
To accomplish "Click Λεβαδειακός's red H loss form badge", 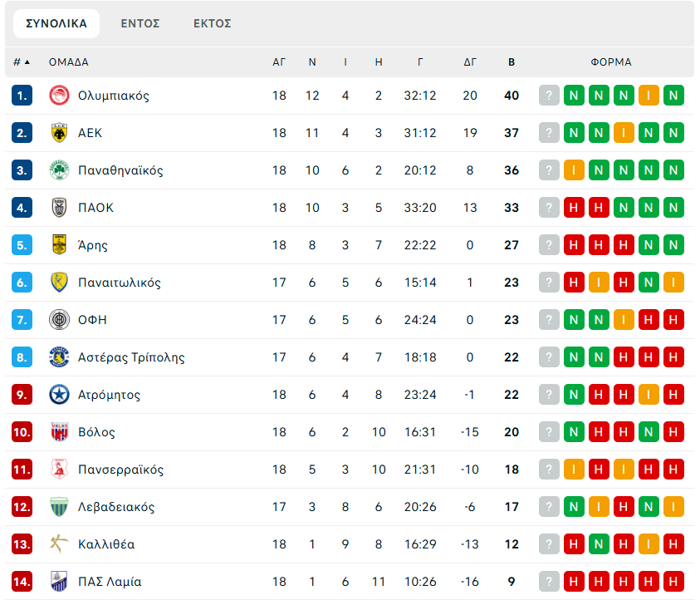I will tap(624, 507).
